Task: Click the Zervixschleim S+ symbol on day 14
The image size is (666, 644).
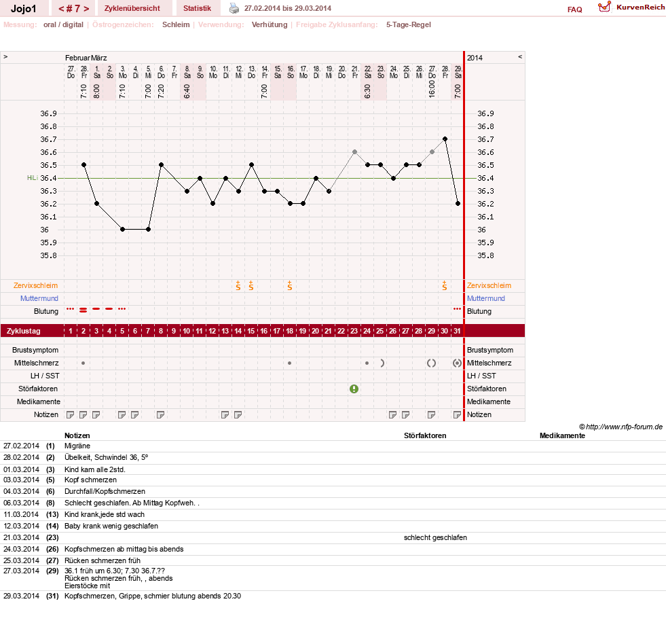Action: point(238,285)
